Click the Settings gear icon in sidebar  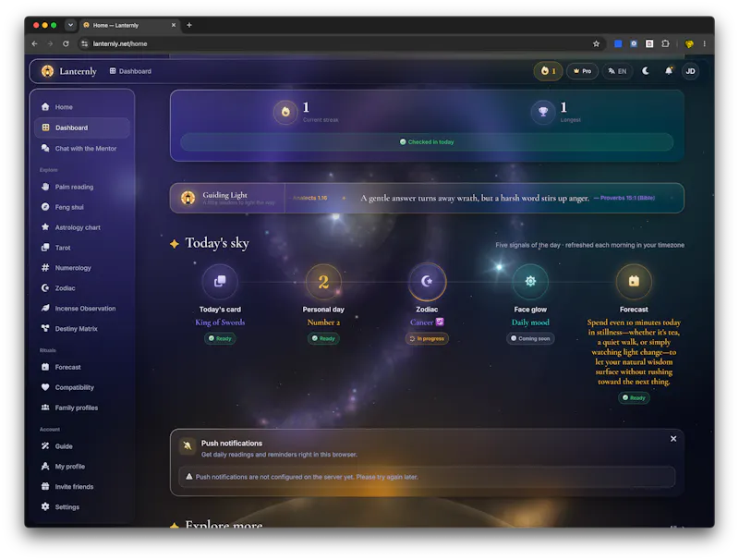coord(45,507)
